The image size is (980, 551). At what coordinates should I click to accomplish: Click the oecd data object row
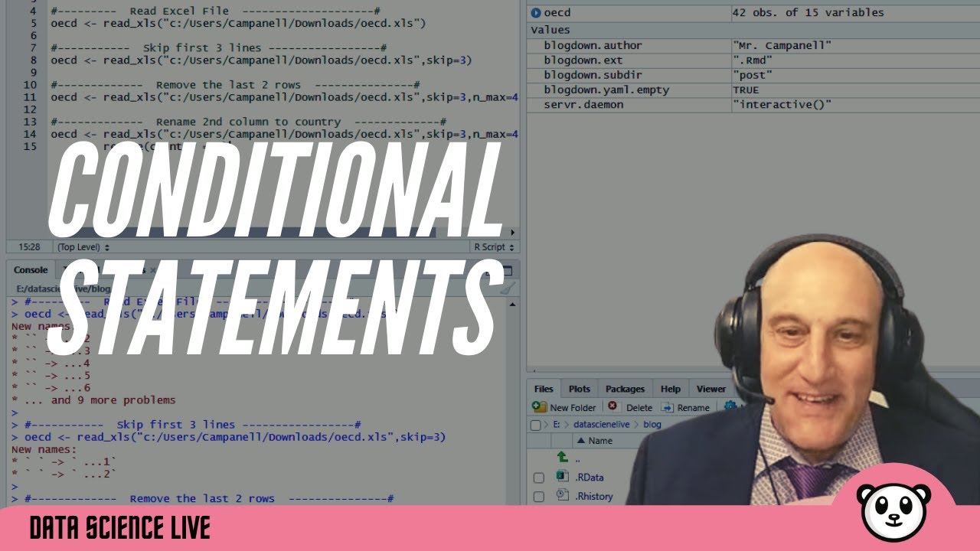click(x=753, y=12)
